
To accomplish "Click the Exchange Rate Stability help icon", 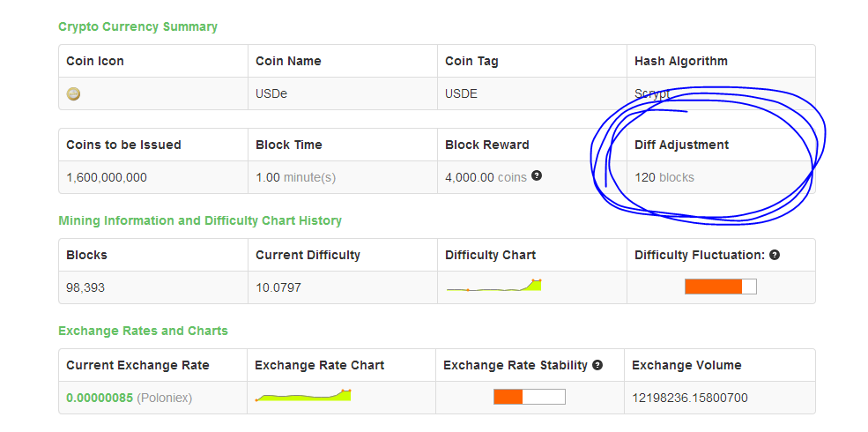I will point(597,365).
